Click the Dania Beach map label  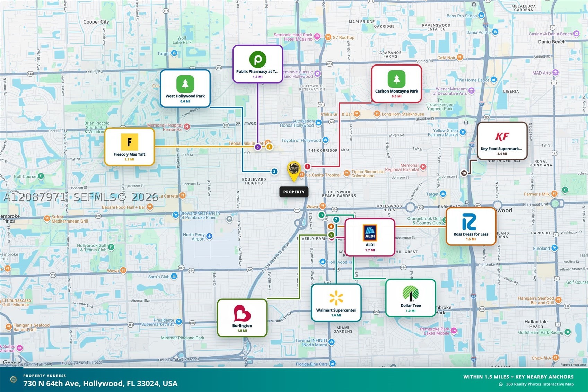552,42
